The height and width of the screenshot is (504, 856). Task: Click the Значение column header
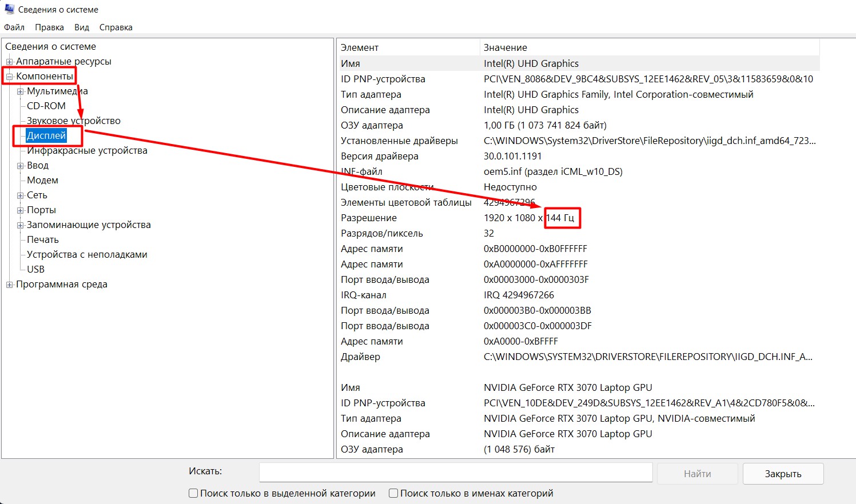point(650,47)
